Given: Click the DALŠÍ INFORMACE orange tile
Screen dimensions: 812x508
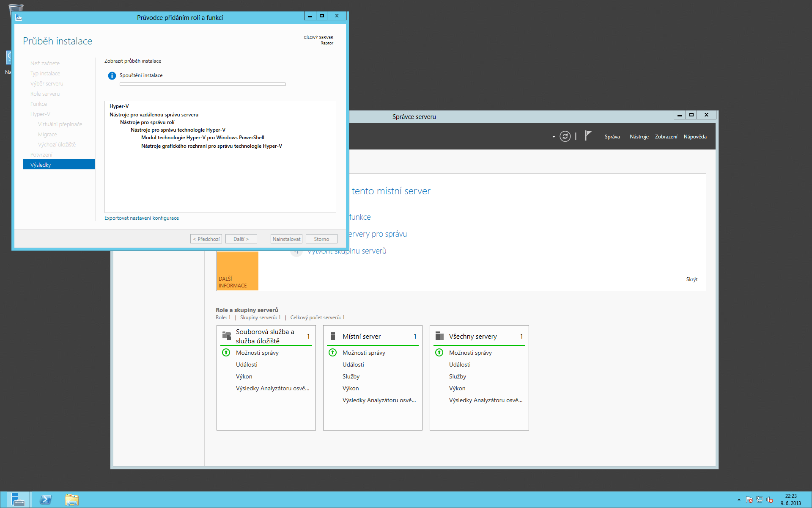Looking at the screenshot, I should 237,271.
